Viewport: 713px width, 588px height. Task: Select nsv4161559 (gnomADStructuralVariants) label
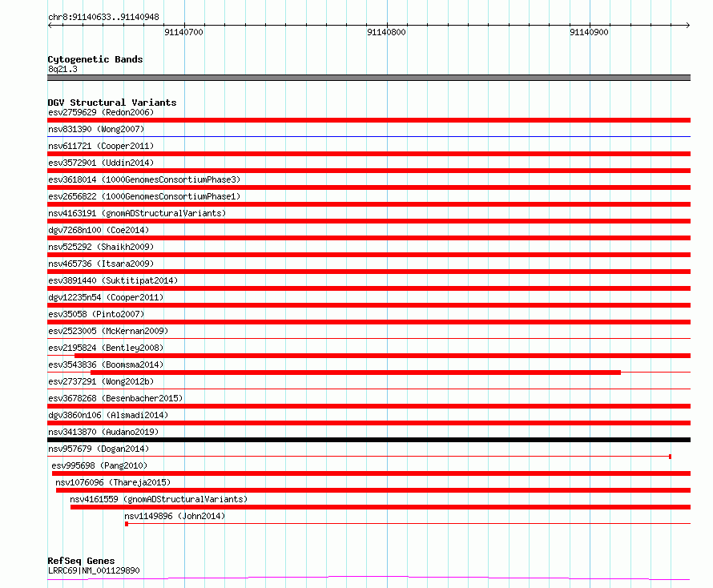pos(159,499)
